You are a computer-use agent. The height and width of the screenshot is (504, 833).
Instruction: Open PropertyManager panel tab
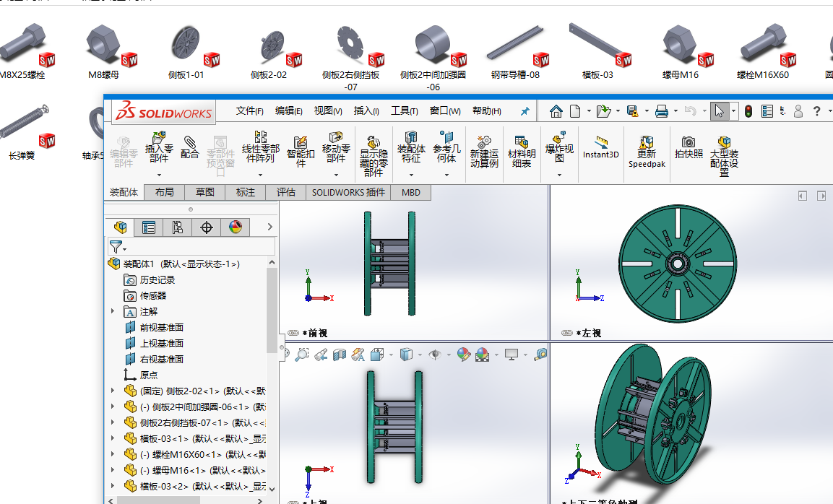[149, 227]
